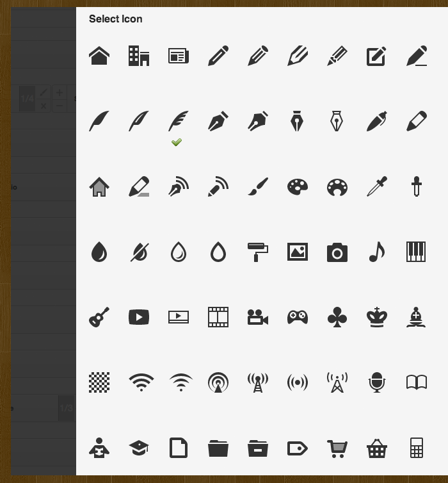Pick the film strip icon

click(x=218, y=317)
